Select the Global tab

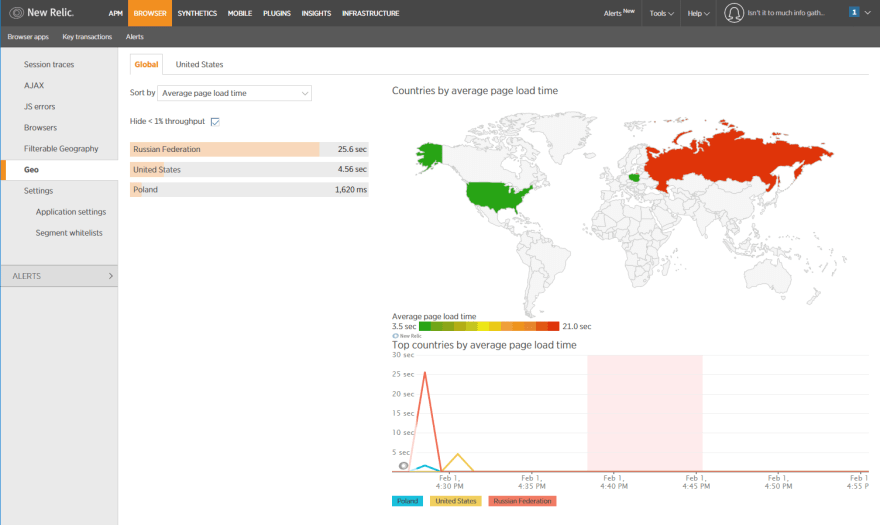click(146, 64)
